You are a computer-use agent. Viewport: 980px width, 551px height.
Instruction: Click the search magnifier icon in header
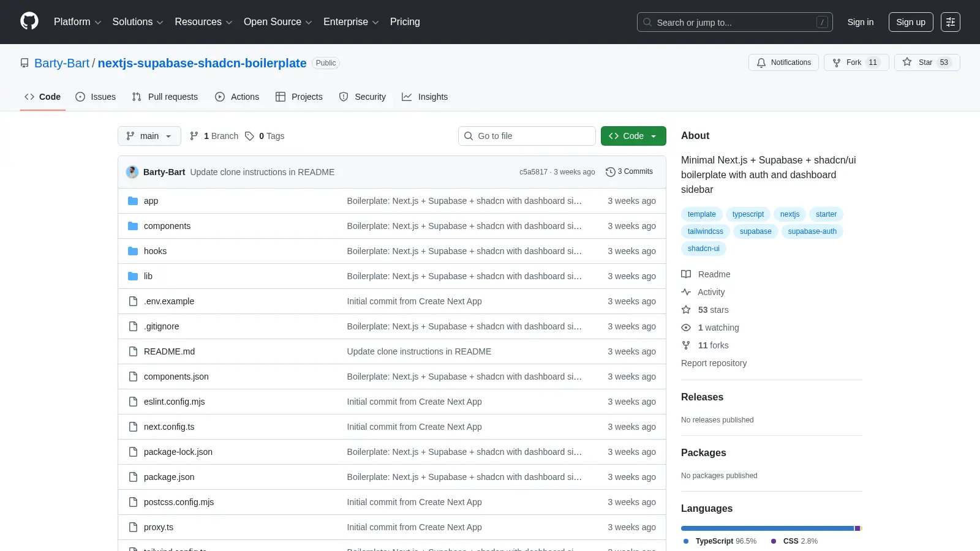647,22
